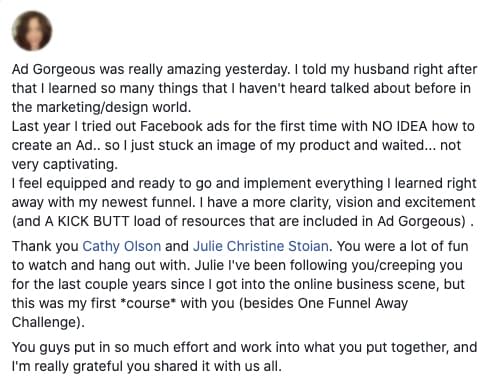Click the "marketing/design world." text
Screen dimensions: 496x385
(114, 108)
